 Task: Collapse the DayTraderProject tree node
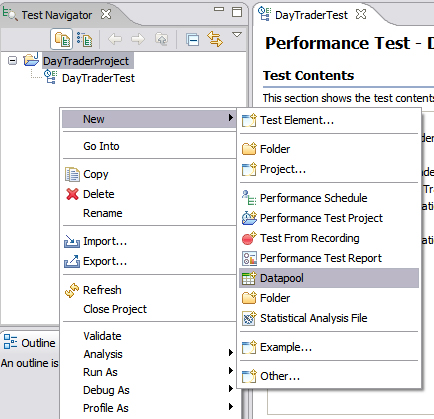(x=12, y=61)
